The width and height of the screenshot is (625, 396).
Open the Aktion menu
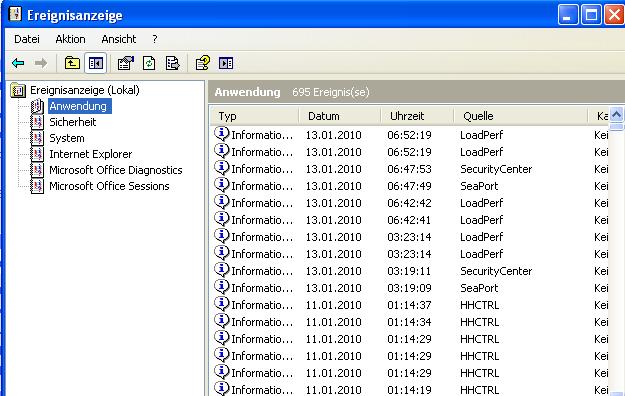click(70, 39)
